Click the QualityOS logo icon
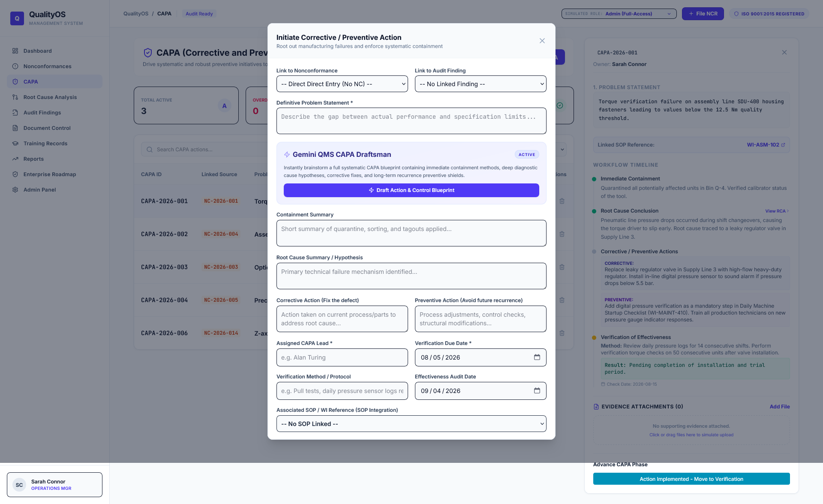 click(17, 18)
